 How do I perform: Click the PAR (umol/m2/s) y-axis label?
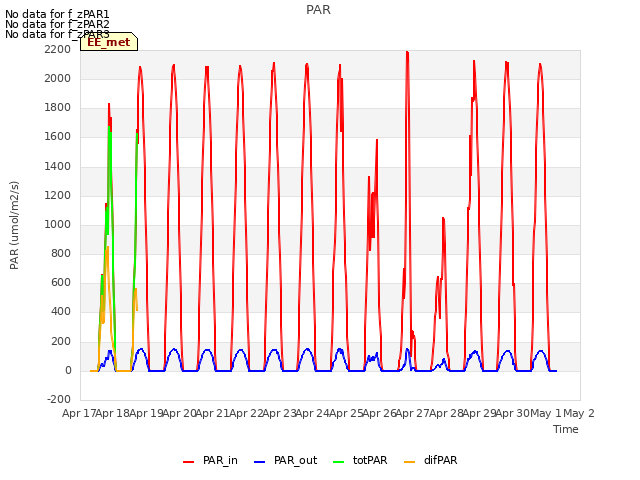pos(14,225)
